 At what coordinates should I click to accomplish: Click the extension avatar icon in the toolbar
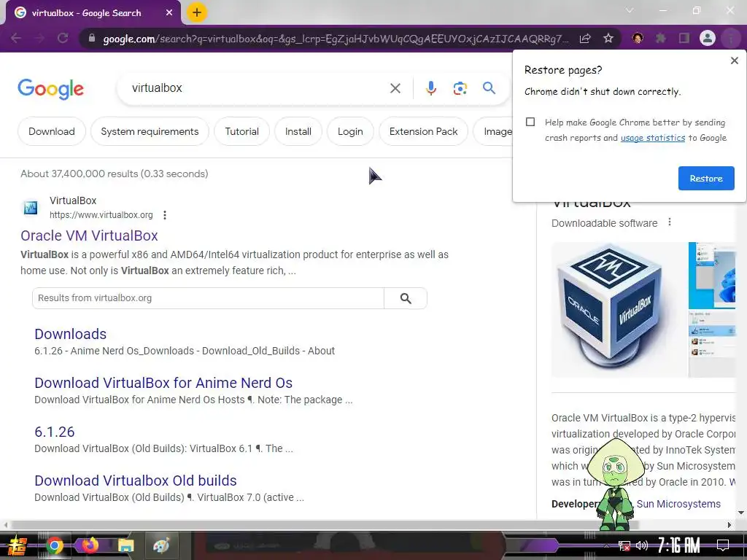(638, 38)
